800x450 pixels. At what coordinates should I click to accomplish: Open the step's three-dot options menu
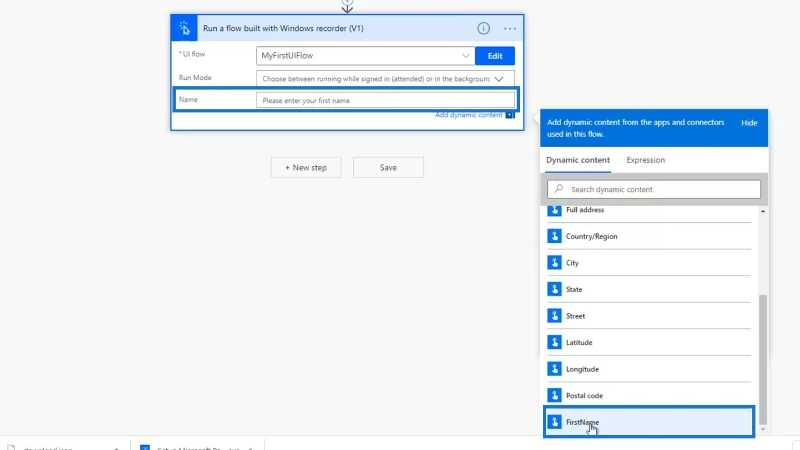[510, 29]
